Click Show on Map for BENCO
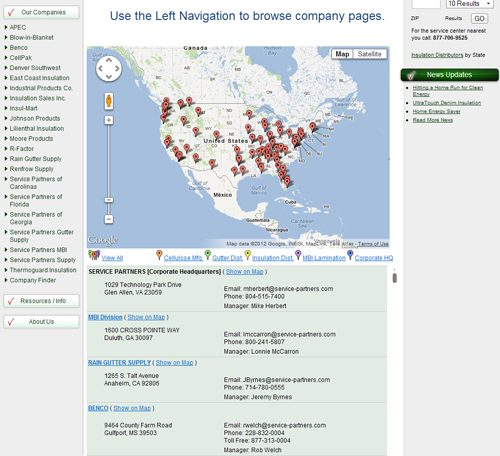This screenshot has width=500, height=456. pos(132,408)
